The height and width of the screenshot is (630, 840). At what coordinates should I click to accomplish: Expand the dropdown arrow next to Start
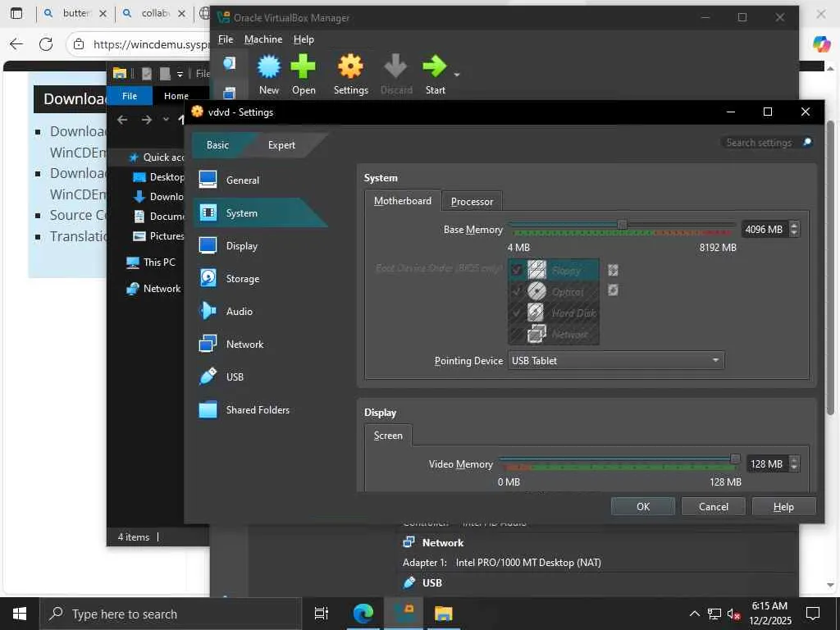click(x=457, y=75)
